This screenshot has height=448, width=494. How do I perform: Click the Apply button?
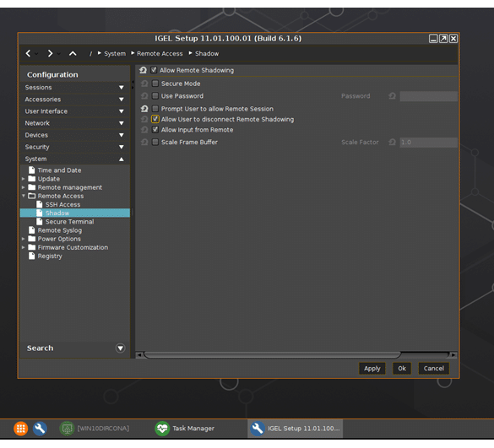click(372, 369)
